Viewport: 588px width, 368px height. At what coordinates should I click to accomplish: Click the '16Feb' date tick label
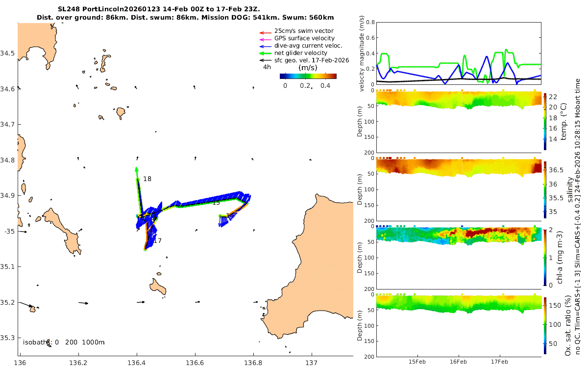459,362
